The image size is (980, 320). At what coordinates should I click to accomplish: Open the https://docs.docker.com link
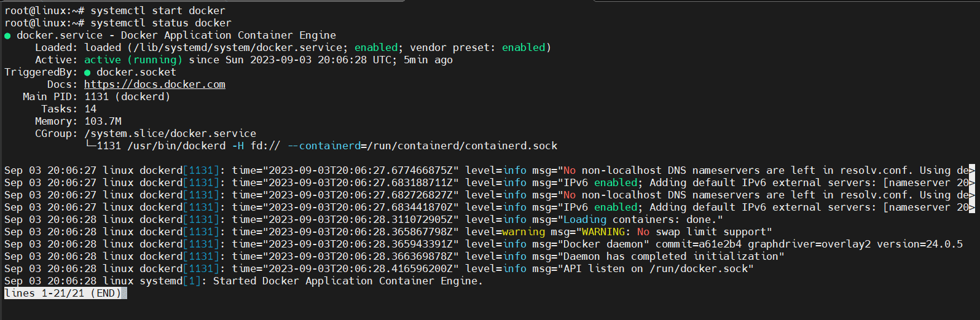pyautogui.click(x=155, y=84)
